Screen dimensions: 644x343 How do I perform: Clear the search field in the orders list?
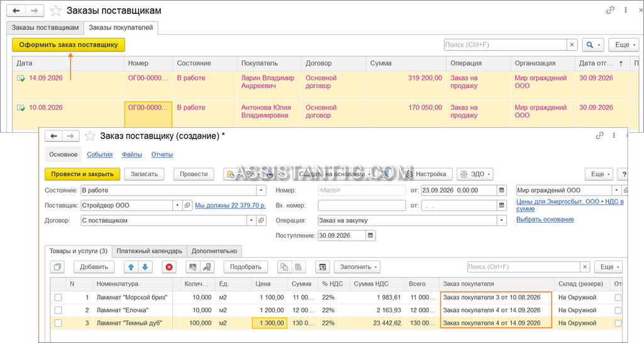(x=572, y=45)
